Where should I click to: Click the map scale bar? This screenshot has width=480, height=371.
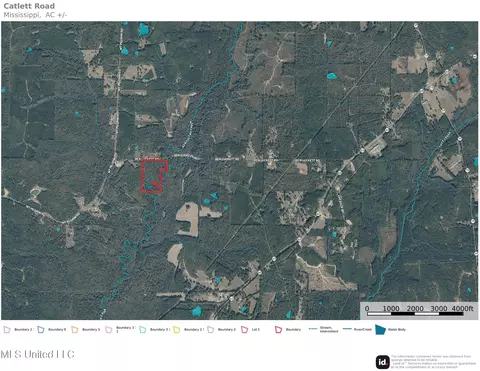pyautogui.click(x=415, y=314)
